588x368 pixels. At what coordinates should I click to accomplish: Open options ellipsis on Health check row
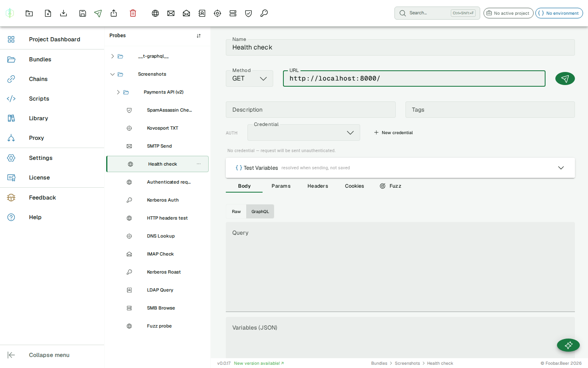198,164
